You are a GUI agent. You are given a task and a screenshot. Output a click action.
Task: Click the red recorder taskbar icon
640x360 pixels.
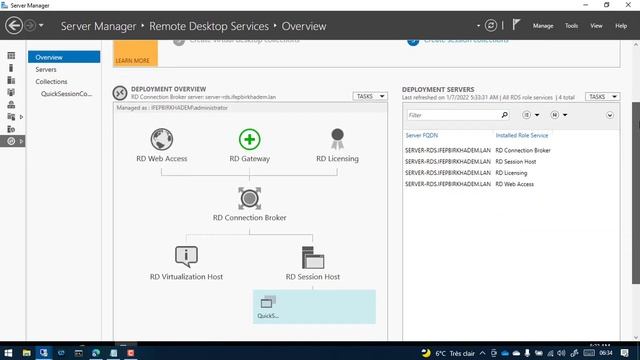click(131, 353)
